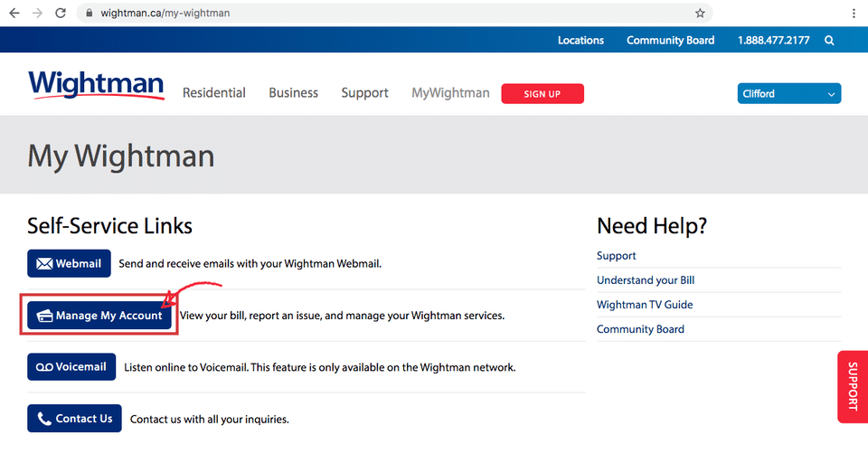Reload the page with the refresh icon
Image resolution: width=868 pixels, height=454 pixels.
point(61,13)
